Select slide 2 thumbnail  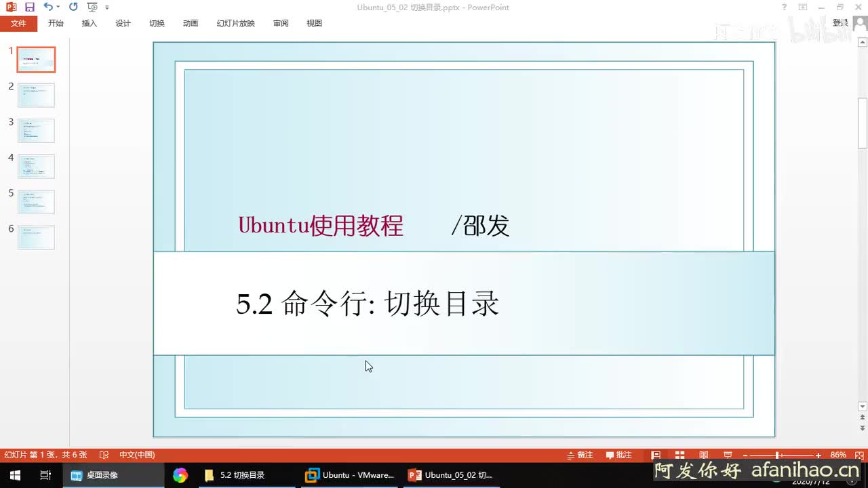(36, 96)
